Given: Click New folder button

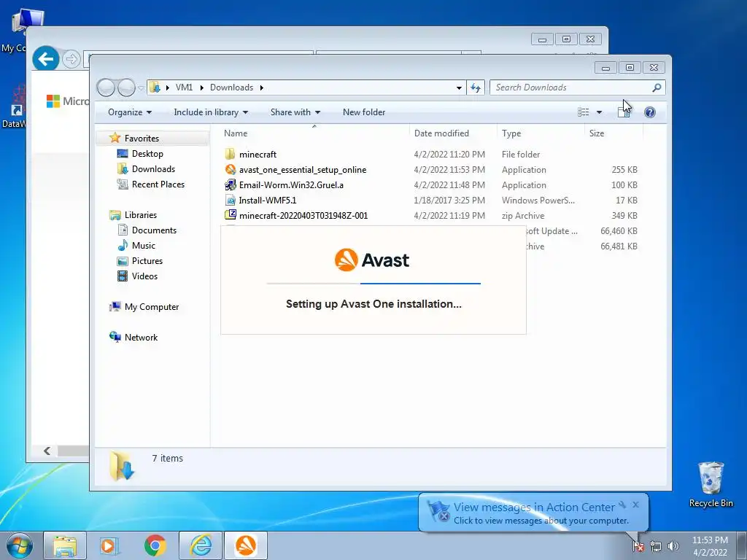Looking at the screenshot, I should (364, 112).
